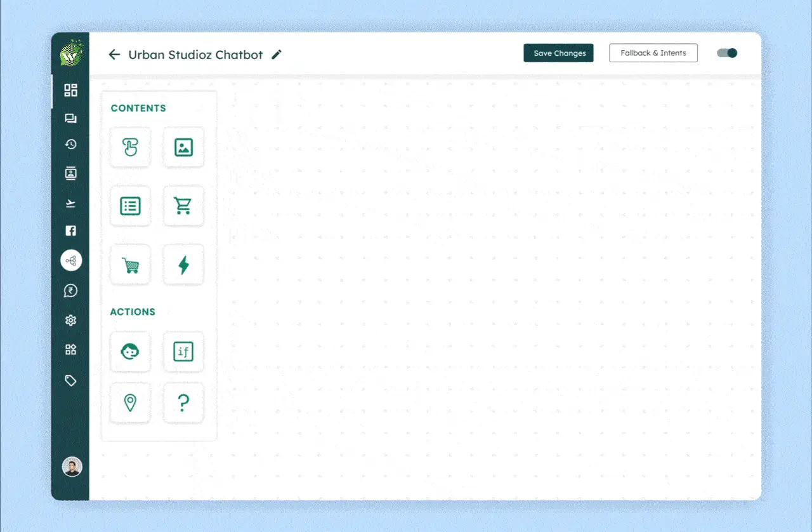Open the dashboard from the sidebar
Viewport: 812px width, 532px height.
click(70, 90)
